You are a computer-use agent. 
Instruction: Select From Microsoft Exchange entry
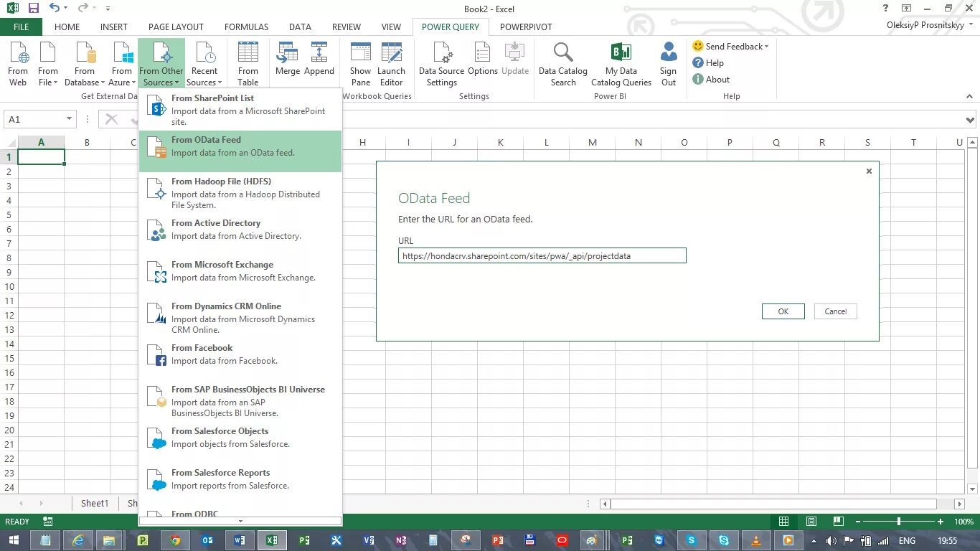pos(240,275)
